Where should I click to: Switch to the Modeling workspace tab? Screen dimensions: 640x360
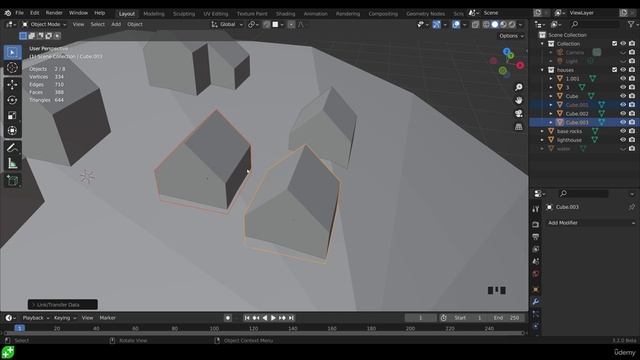(154, 13)
